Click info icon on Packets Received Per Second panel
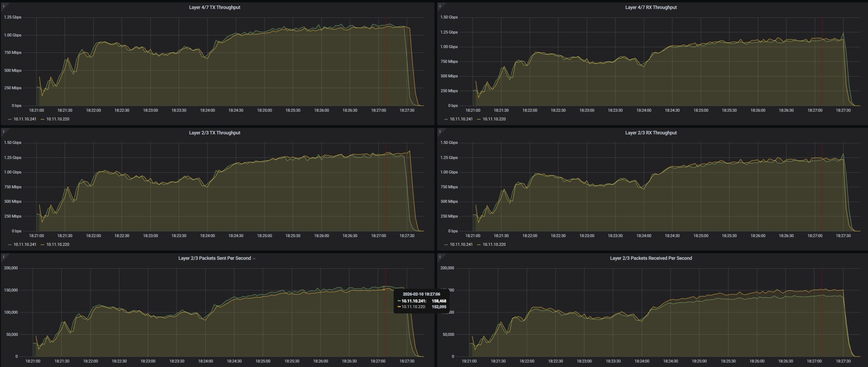This screenshot has width=868, height=367. [x=440, y=257]
